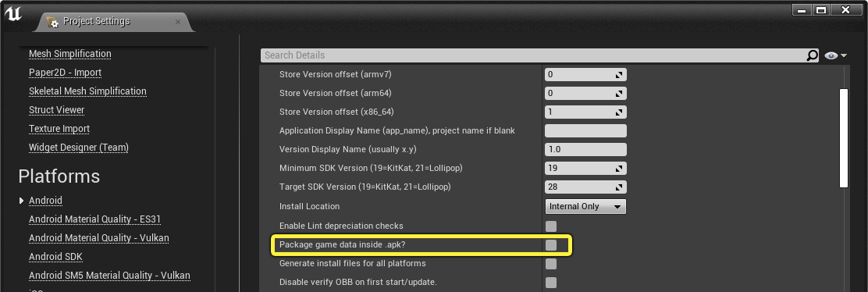
Task: Toggle Disable verify OBB on first start
Action: point(551,283)
